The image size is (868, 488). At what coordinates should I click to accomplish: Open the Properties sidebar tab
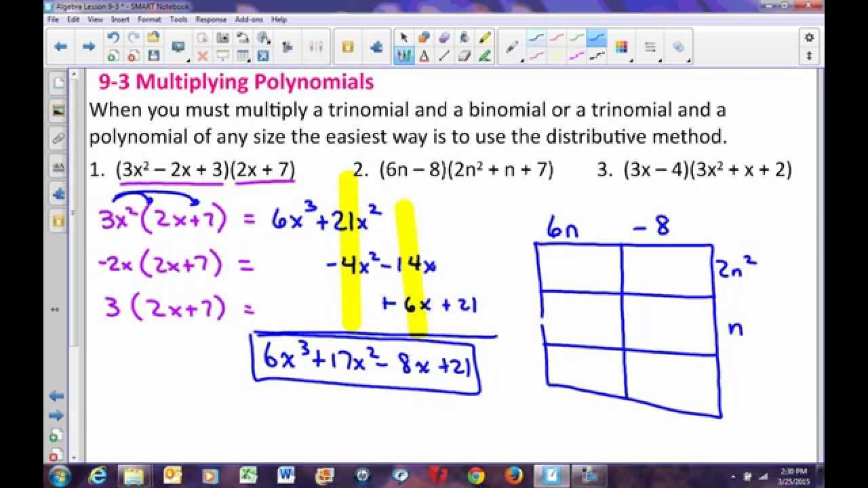(x=58, y=166)
